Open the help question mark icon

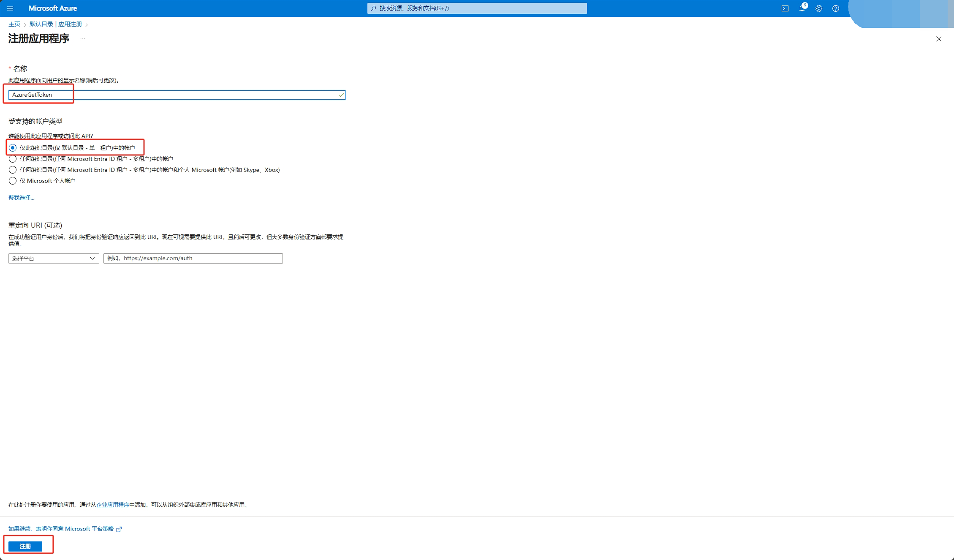835,8
